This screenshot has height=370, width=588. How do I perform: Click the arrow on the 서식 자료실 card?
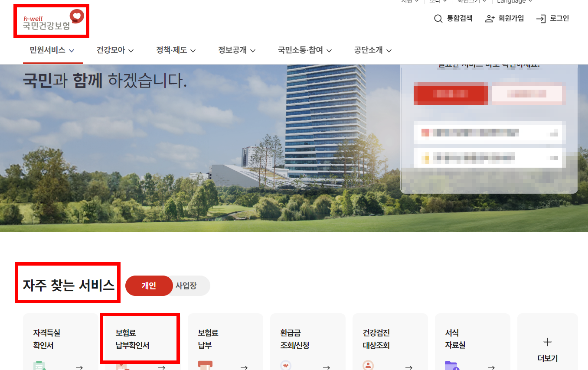[x=491, y=367]
